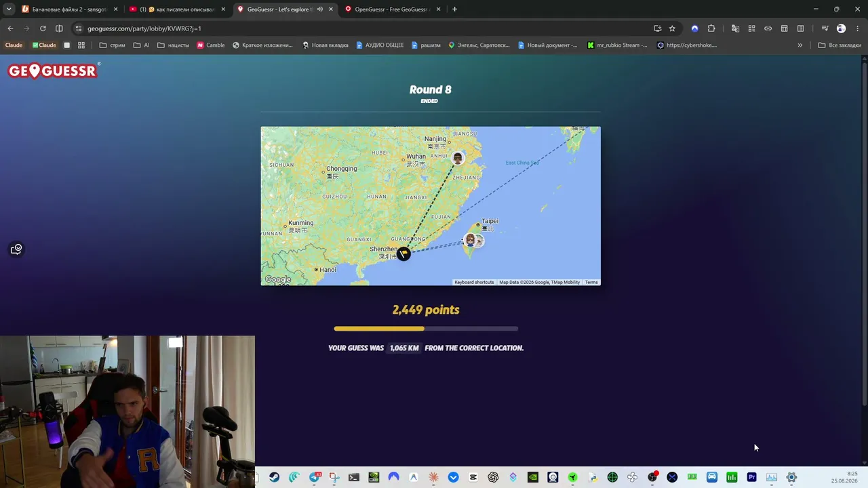Click the 1,065 KM distance value

[404, 348]
